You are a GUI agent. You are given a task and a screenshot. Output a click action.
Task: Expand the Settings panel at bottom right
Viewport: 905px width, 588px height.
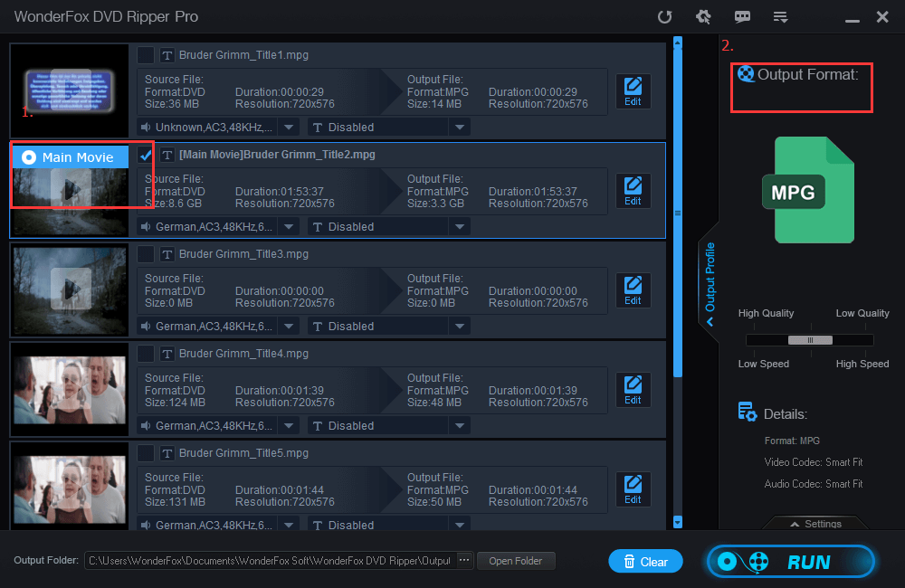click(x=815, y=524)
